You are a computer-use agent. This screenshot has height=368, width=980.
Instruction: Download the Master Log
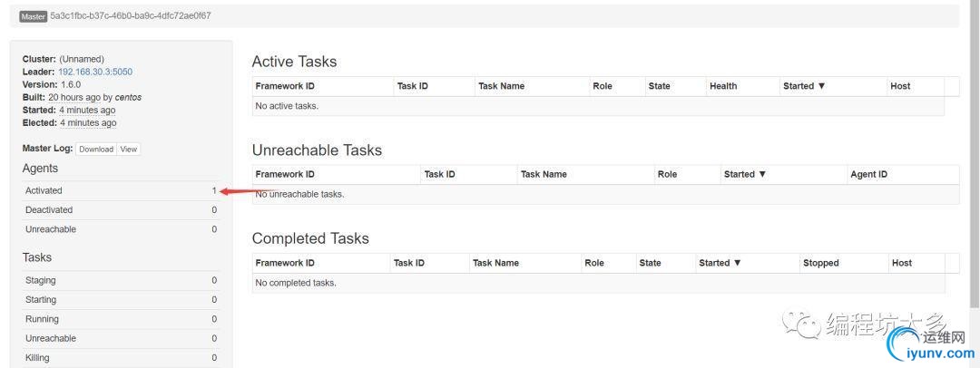95,149
